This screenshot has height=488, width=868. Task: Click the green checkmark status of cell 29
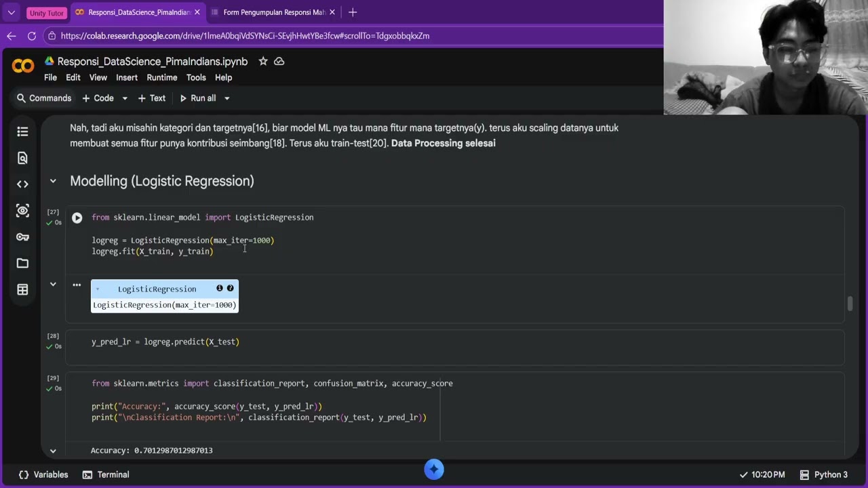click(x=49, y=388)
